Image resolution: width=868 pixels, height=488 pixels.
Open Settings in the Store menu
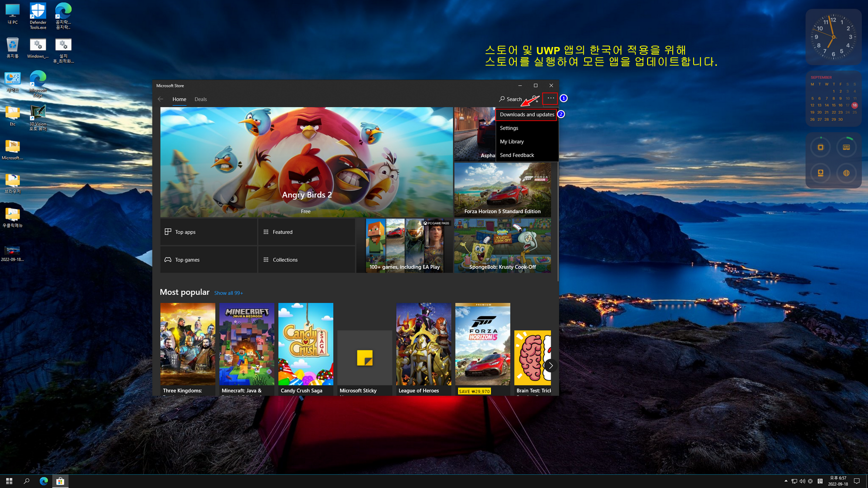[527, 128]
